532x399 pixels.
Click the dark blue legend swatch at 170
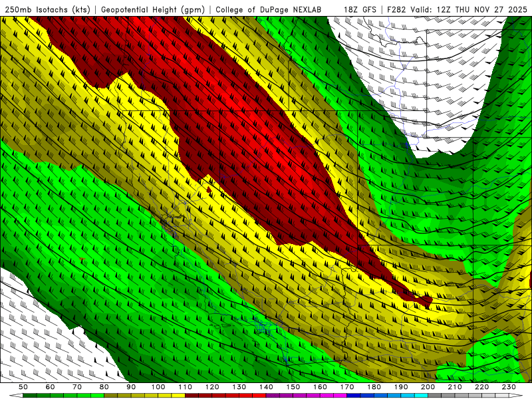coord(354,395)
